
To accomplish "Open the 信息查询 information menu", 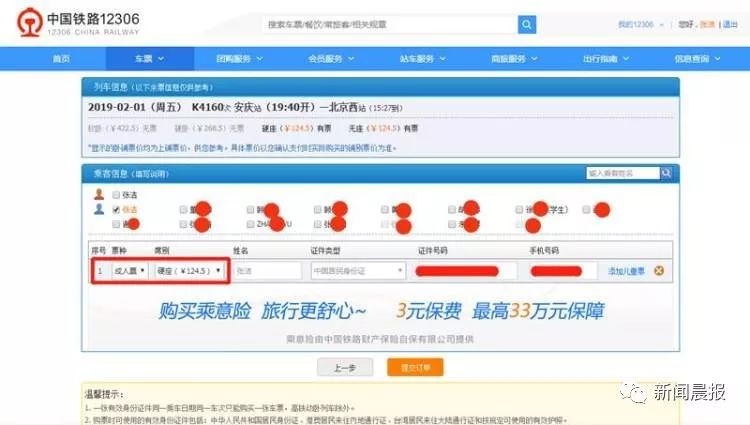I will pos(697,59).
